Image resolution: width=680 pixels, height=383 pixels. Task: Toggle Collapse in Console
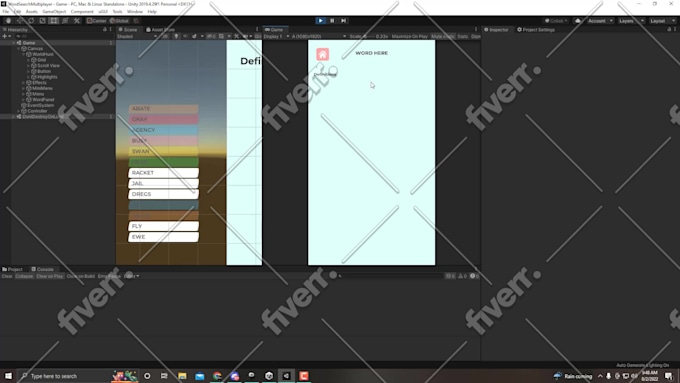tap(24, 276)
